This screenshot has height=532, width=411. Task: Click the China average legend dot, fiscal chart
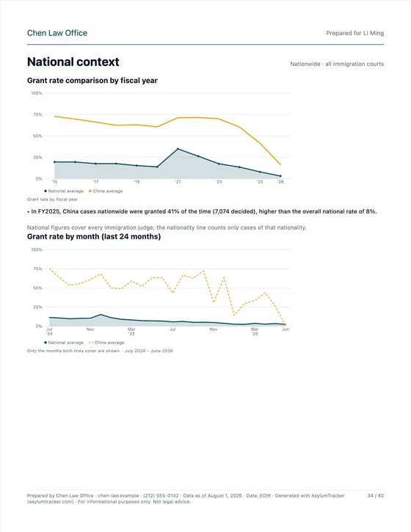coord(90,191)
